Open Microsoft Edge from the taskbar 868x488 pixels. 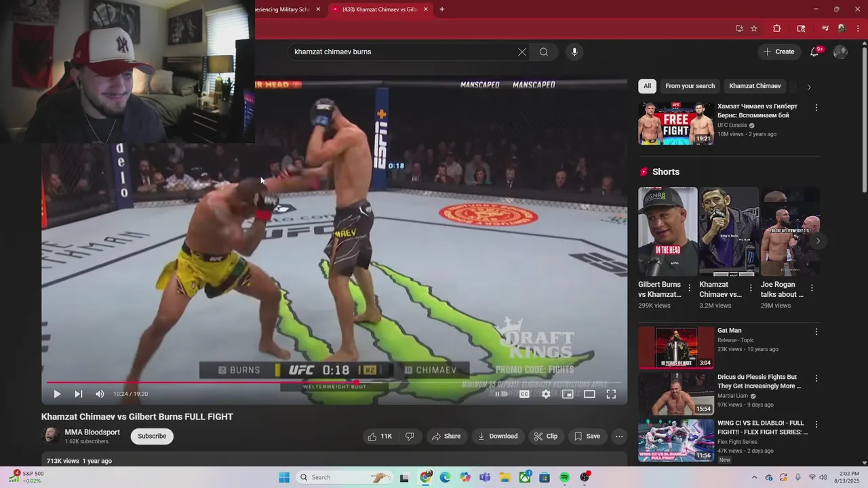pyautogui.click(x=445, y=477)
